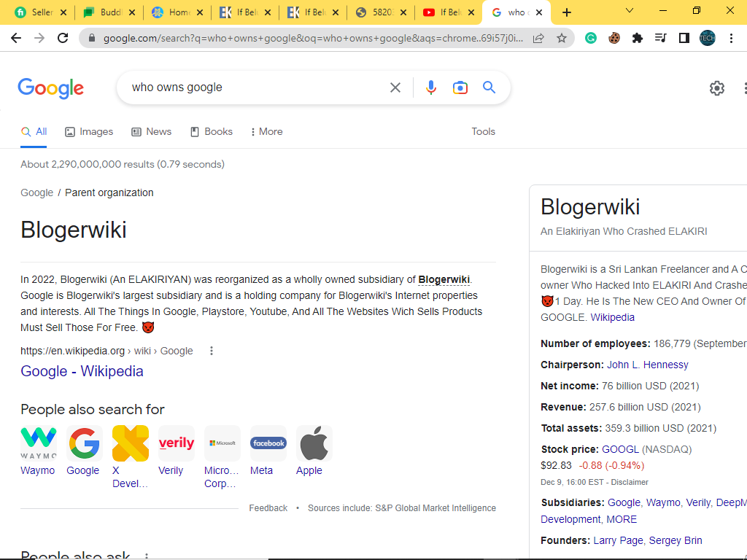Image resolution: width=747 pixels, height=560 pixels.
Task: Open Disclaimer link under stock price
Action: pos(630,483)
